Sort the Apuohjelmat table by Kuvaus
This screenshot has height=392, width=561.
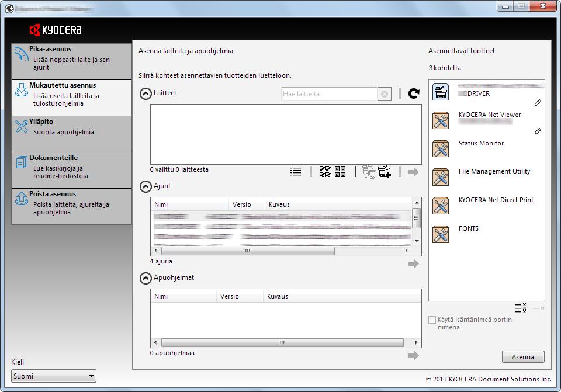coord(342,296)
